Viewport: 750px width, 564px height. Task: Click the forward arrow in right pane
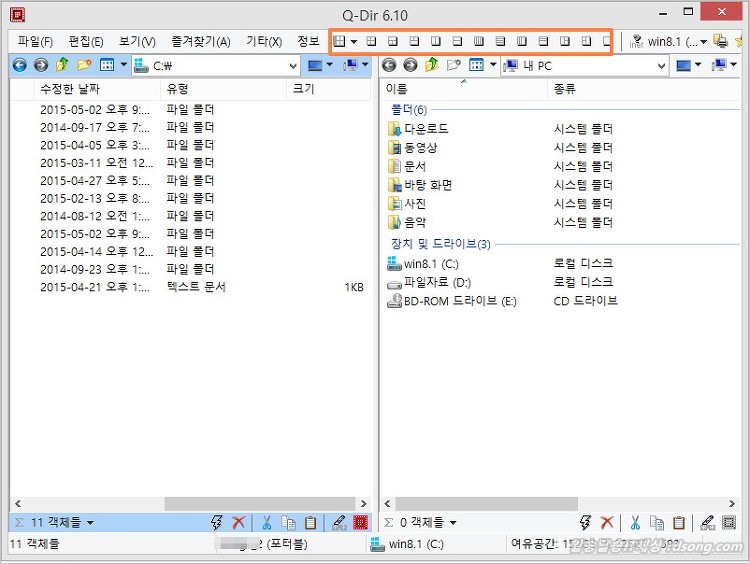pyautogui.click(x=410, y=66)
